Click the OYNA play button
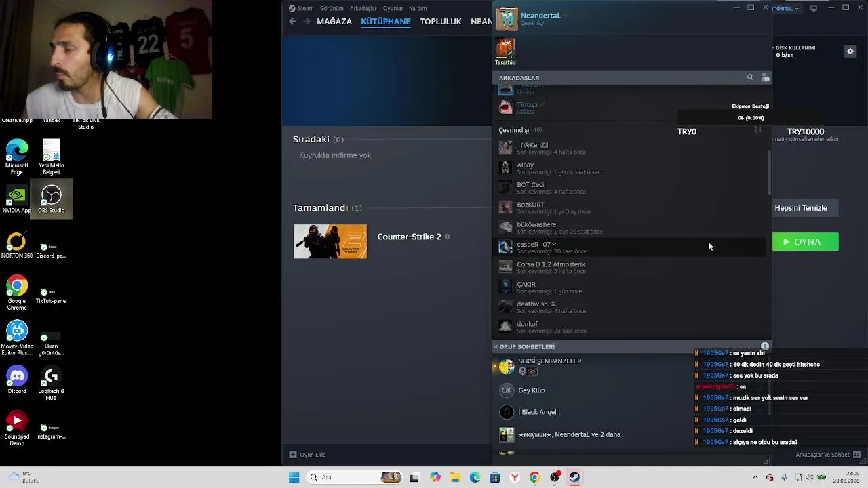 click(805, 242)
